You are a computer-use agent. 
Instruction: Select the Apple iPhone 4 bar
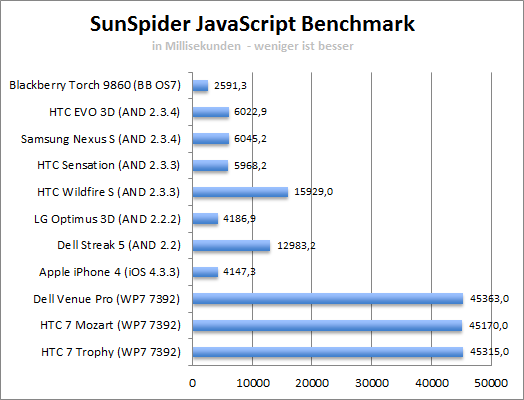click(x=205, y=272)
